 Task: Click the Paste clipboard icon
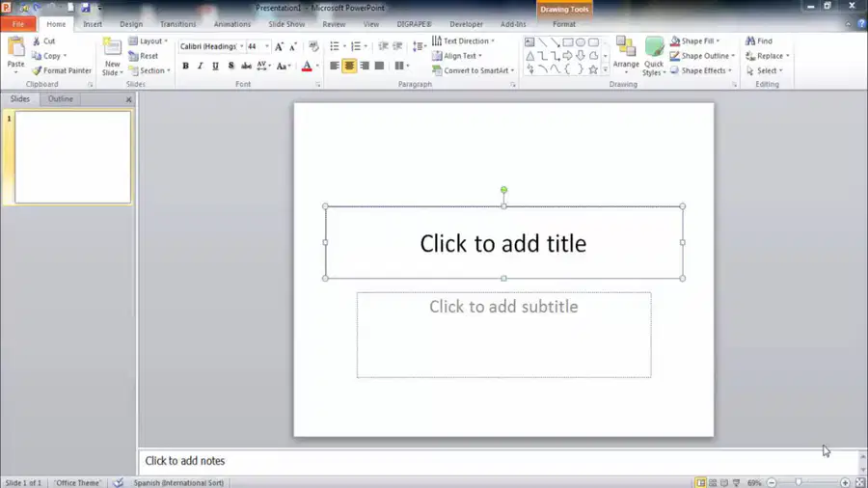pos(15,47)
